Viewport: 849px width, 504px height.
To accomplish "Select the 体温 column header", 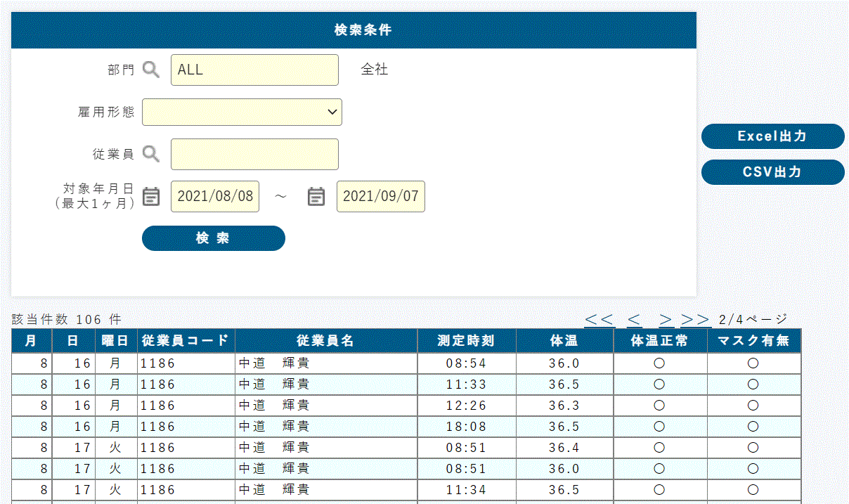I will coord(564,341).
